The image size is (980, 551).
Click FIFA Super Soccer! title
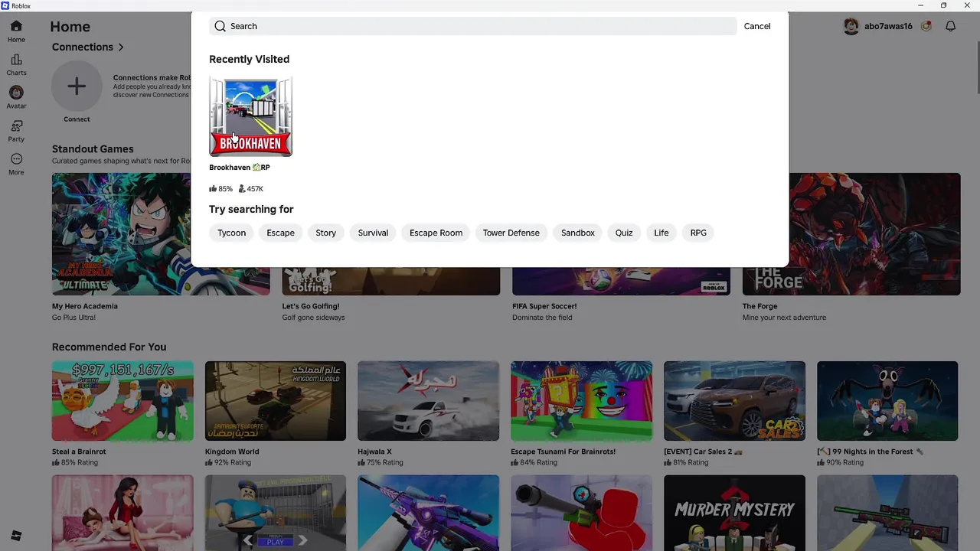click(544, 306)
